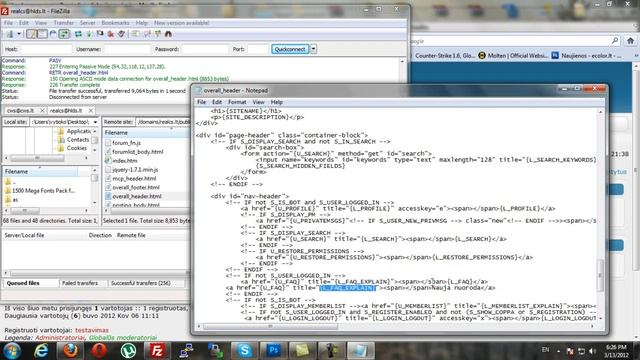
Task: Open Skype from taskbar
Action: coord(244,351)
